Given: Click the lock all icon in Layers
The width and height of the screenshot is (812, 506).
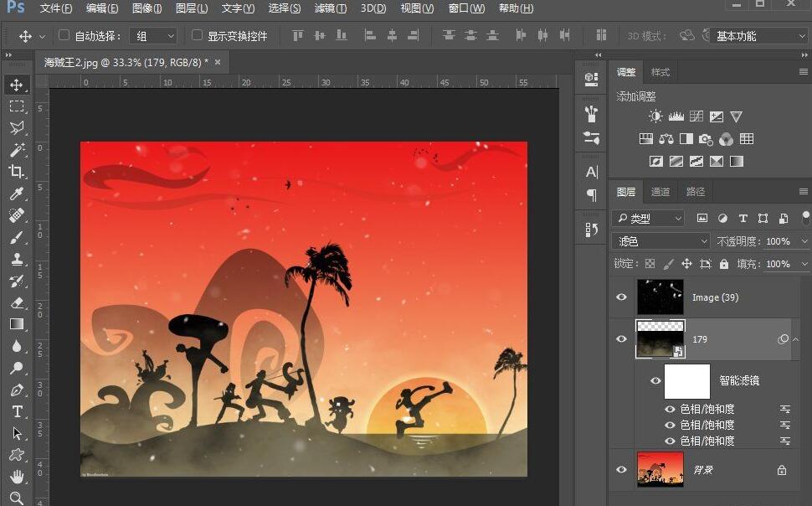Looking at the screenshot, I should click(724, 264).
